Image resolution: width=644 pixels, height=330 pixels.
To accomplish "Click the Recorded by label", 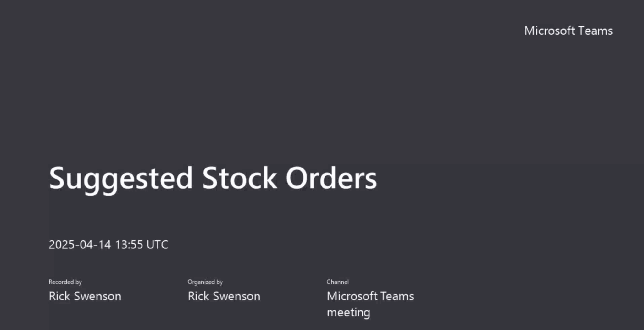I will pyautogui.click(x=65, y=282).
